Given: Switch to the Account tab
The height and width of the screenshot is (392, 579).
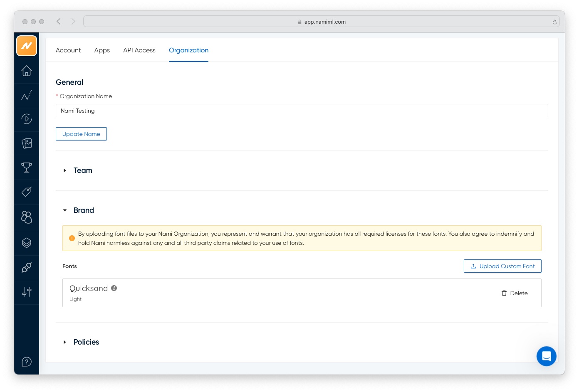Looking at the screenshot, I should 68,50.
